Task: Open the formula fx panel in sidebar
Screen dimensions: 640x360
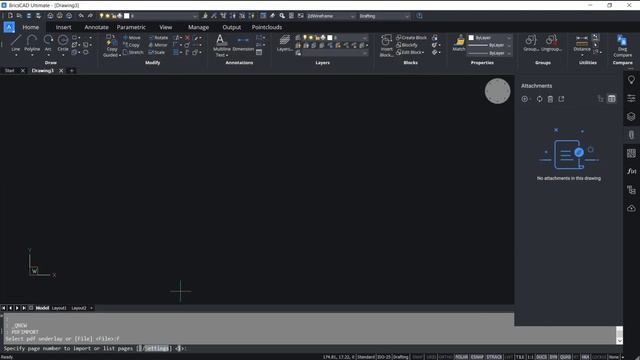Action: [x=631, y=171]
